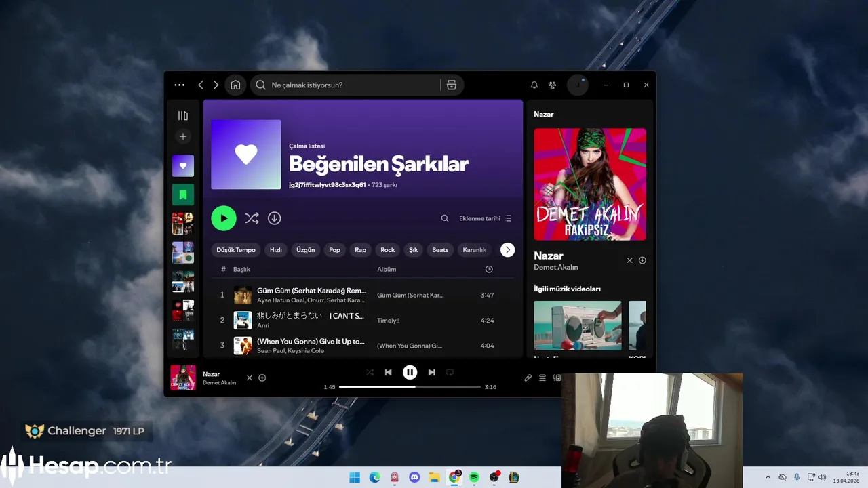
Task: Open the notifications bell
Action: [x=534, y=85]
